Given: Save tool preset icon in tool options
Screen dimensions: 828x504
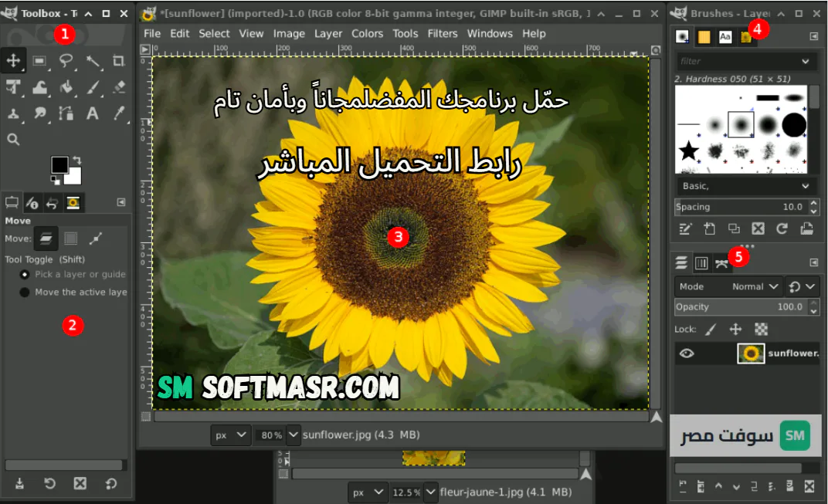Looking at the screenshot, I should coord(19,483).
